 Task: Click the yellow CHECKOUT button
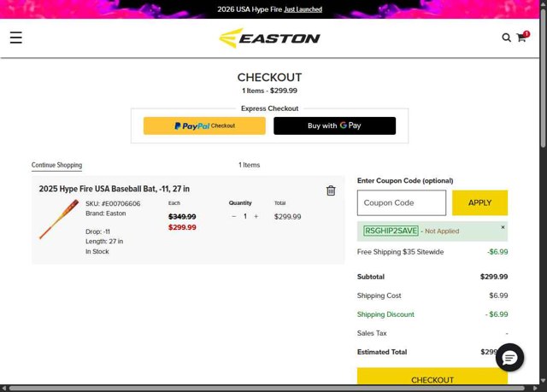432,376
